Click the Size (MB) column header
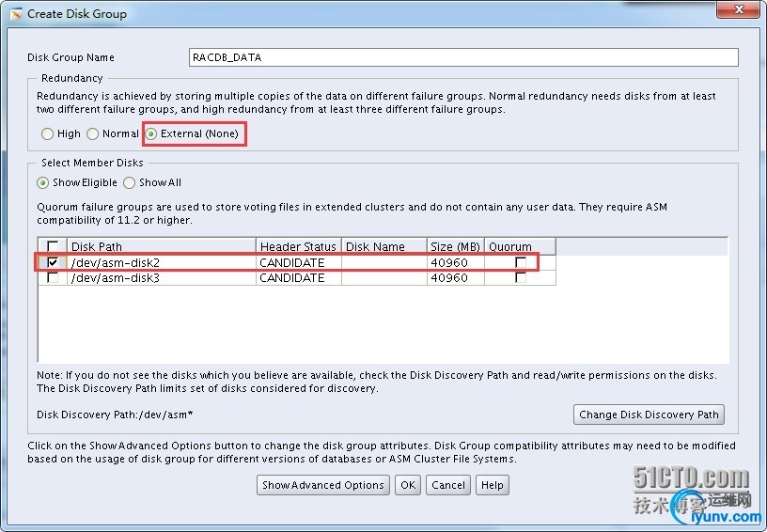 click(455, 246)
